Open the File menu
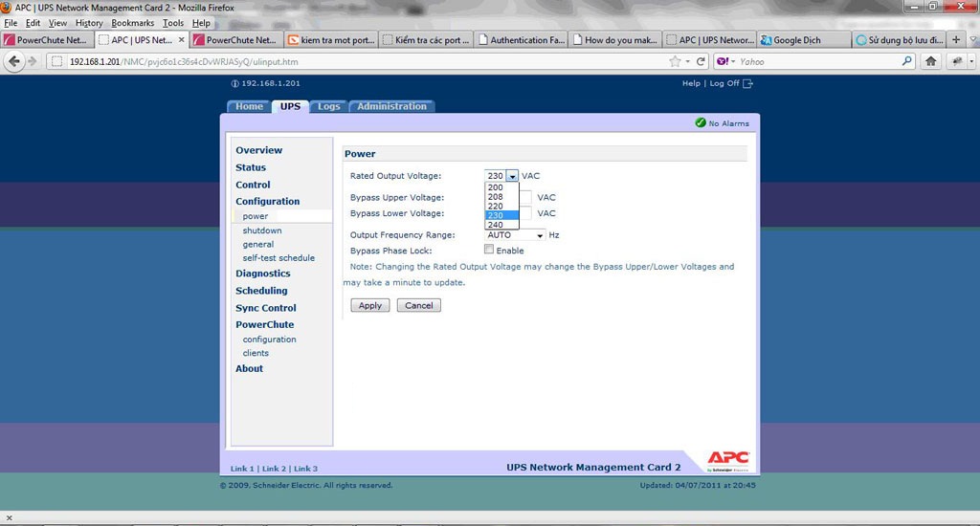The height and width of the screenshot is (526, 980). coord(11,23)
